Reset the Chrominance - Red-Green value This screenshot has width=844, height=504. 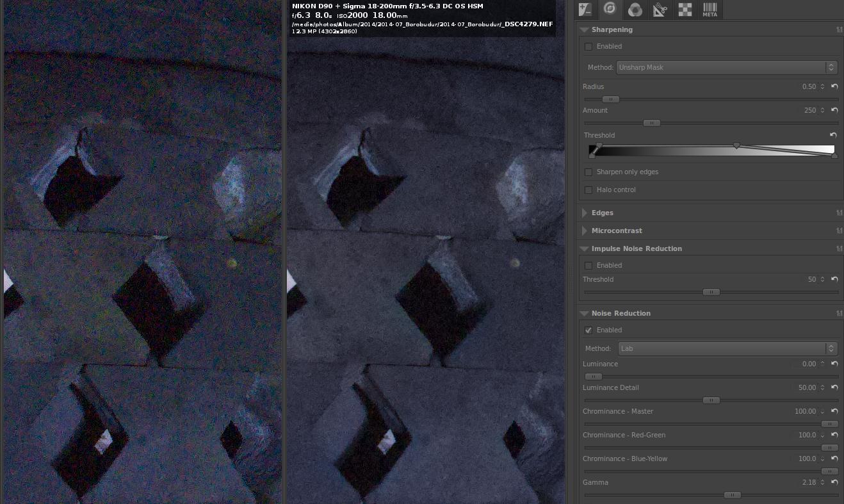(834, 435)
